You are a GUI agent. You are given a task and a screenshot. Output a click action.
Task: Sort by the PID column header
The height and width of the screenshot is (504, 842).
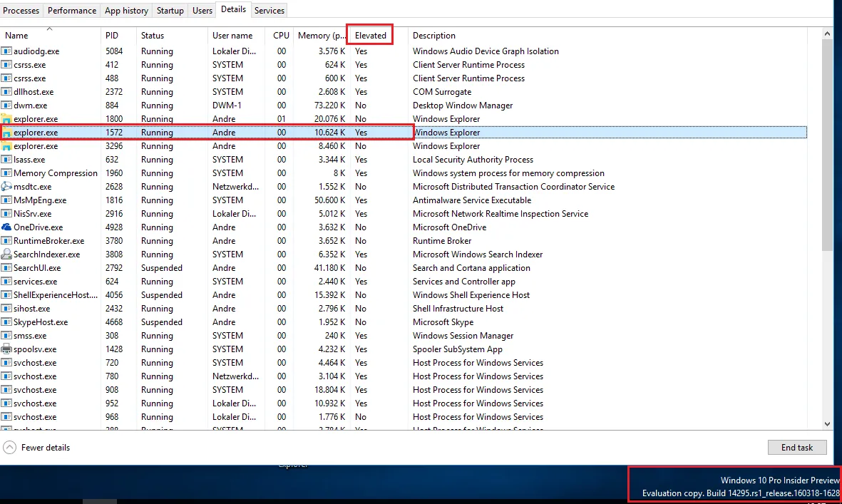coord(118,36)
